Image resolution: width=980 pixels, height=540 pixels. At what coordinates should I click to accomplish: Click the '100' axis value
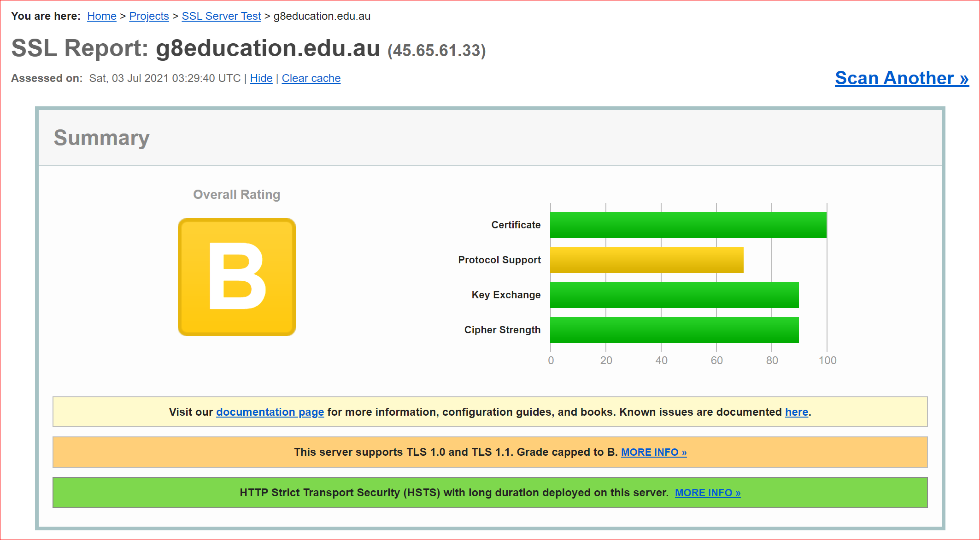point(827,360)
